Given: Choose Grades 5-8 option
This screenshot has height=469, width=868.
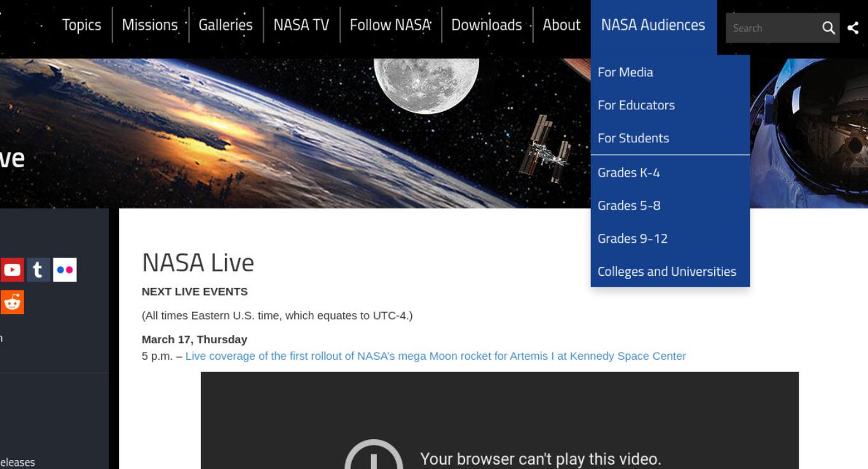Looking at the screenshot, I should click(x=670, y=205).
